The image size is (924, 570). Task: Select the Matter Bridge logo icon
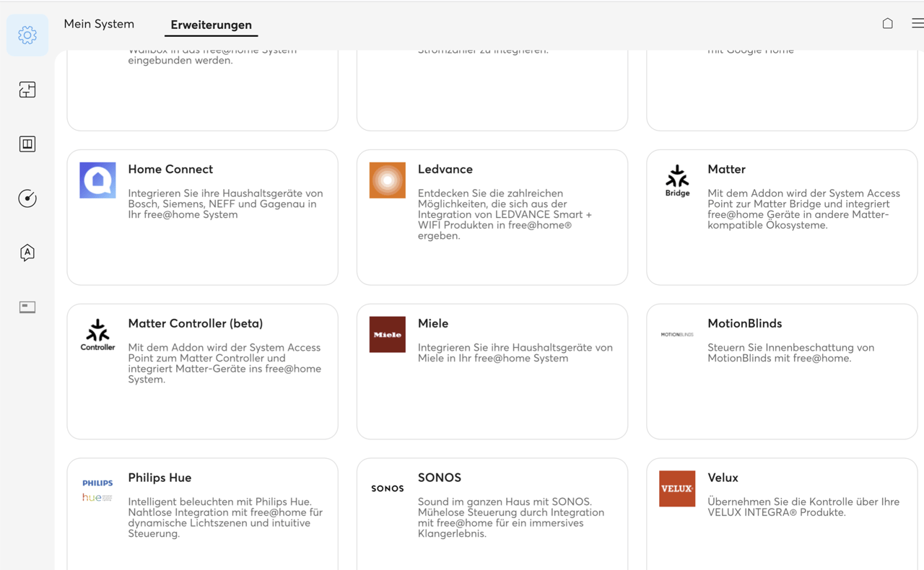coord(677,180)
